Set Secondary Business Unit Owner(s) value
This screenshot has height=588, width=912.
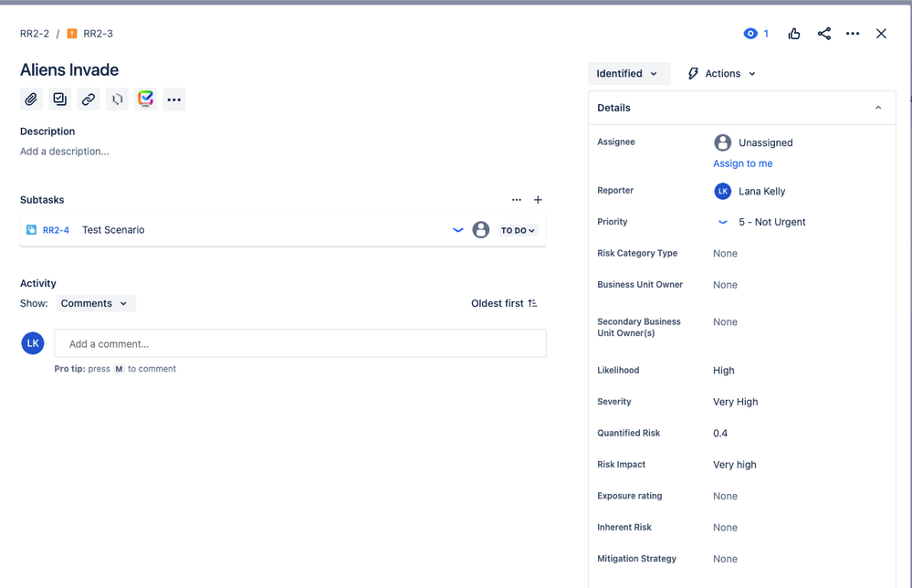click(x=725, y=321)
